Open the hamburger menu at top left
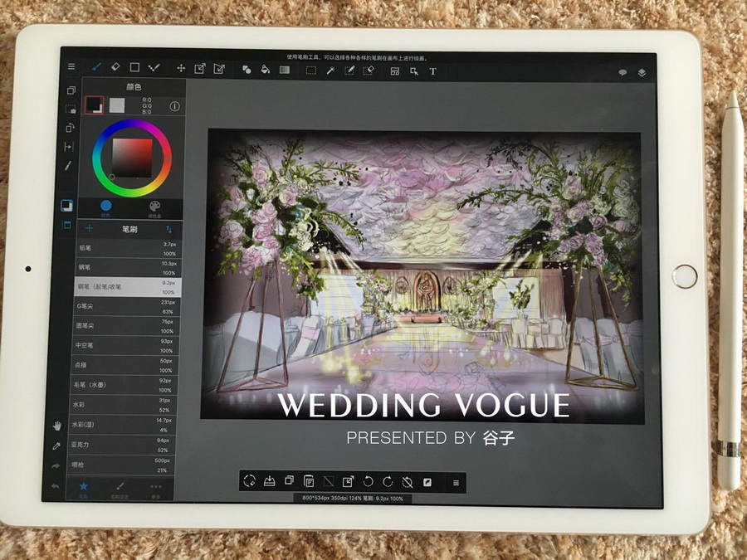Image resolution: width=747 pixels, height=560 pixels. tap(71, 66)
